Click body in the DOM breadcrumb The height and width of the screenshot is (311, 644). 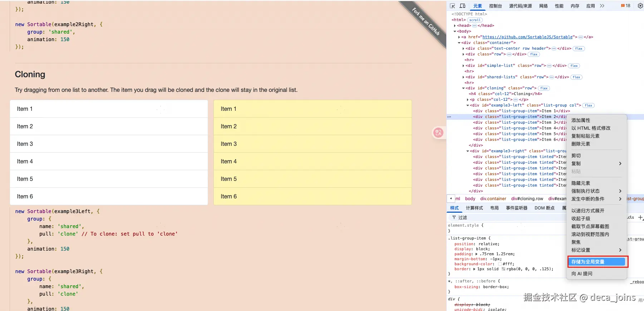tap(470, 199)
